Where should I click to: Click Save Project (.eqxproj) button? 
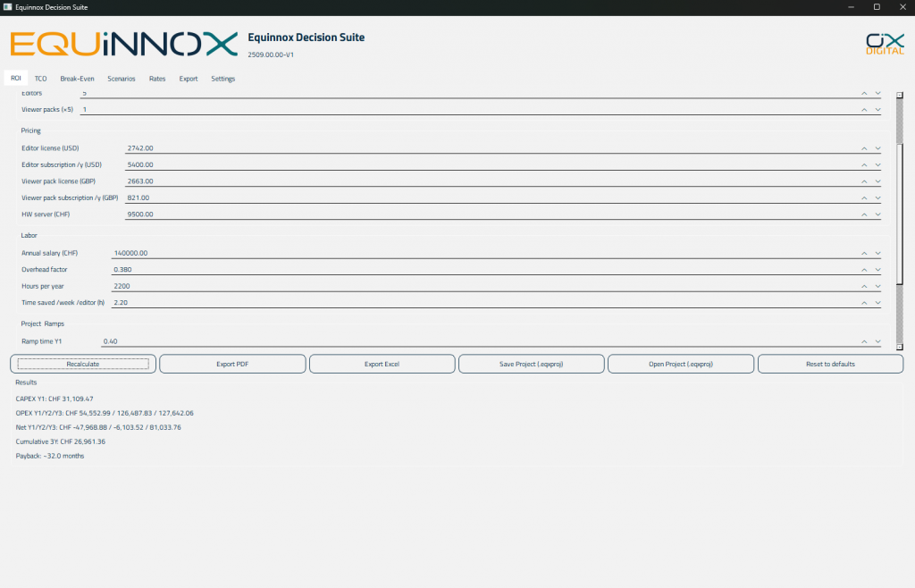click(x=531, y=365)
